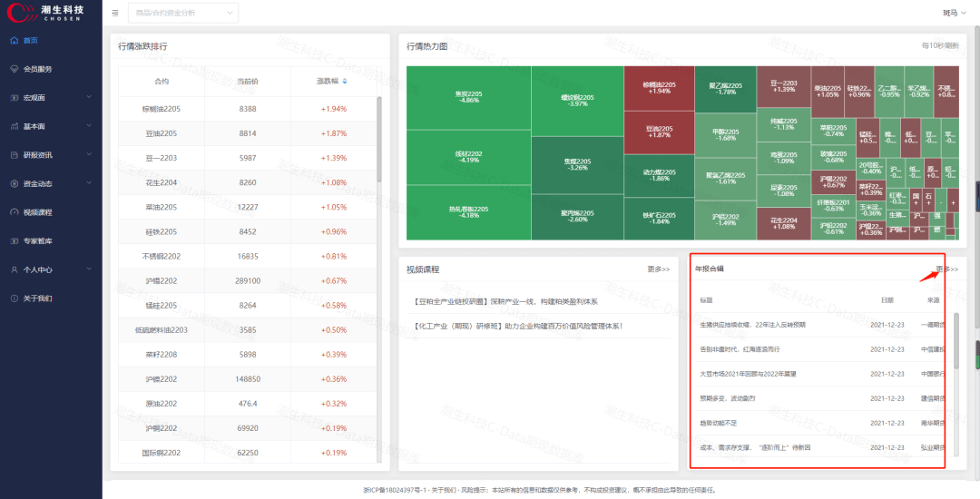Click the 焦煤2205 heatmap tile
980x499 pixels.
coord(577,165)
